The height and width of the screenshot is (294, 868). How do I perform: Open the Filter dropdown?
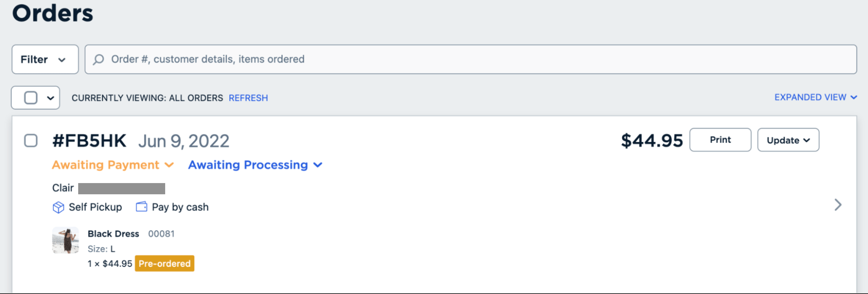pyautogui.click(x=45, y=59)
